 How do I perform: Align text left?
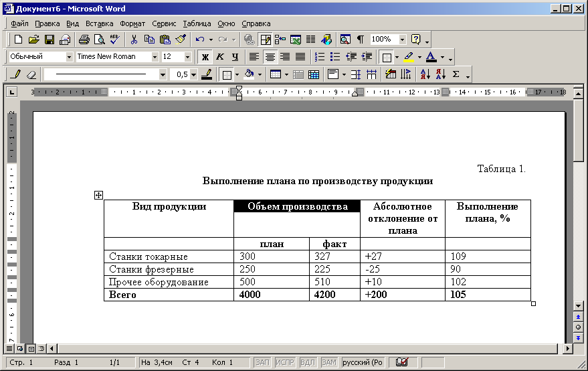coord(254,57)
